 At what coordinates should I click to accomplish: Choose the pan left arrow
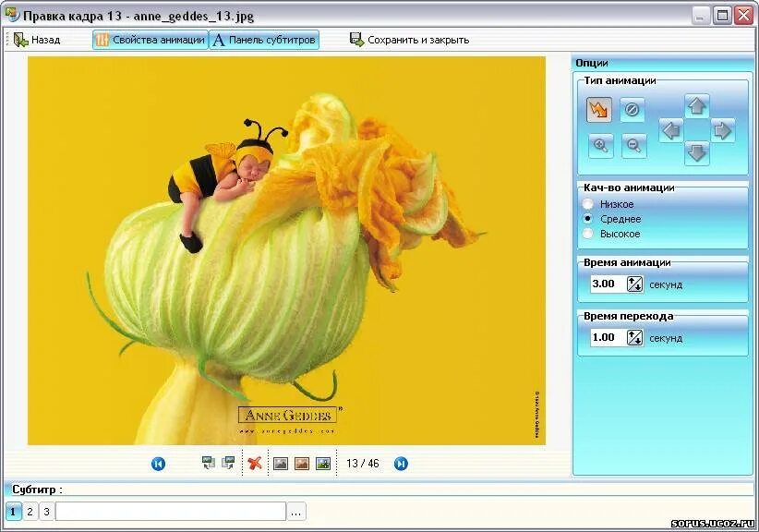pyautogui.click(x=671, y=130)
